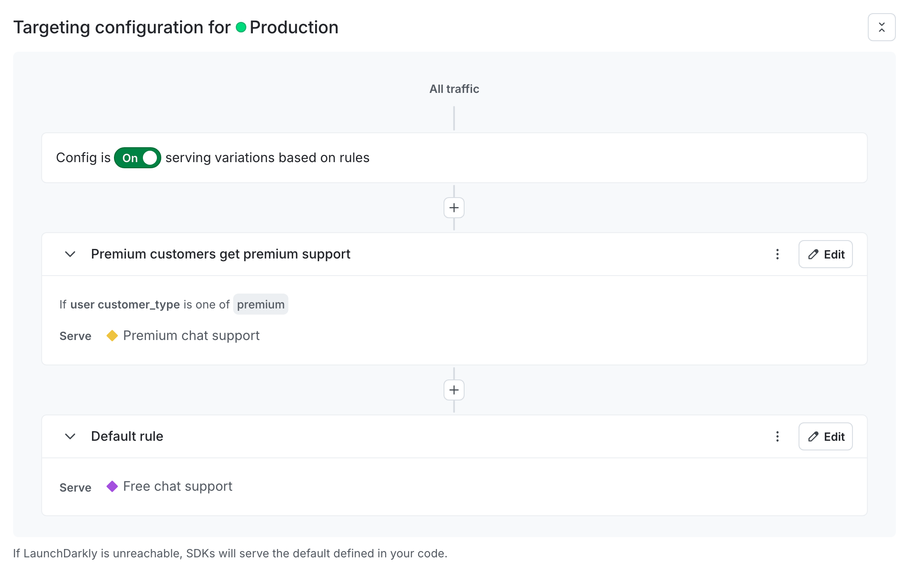Collapse the targeting configuration panel
Screen dimensions: 909x588
881,27
